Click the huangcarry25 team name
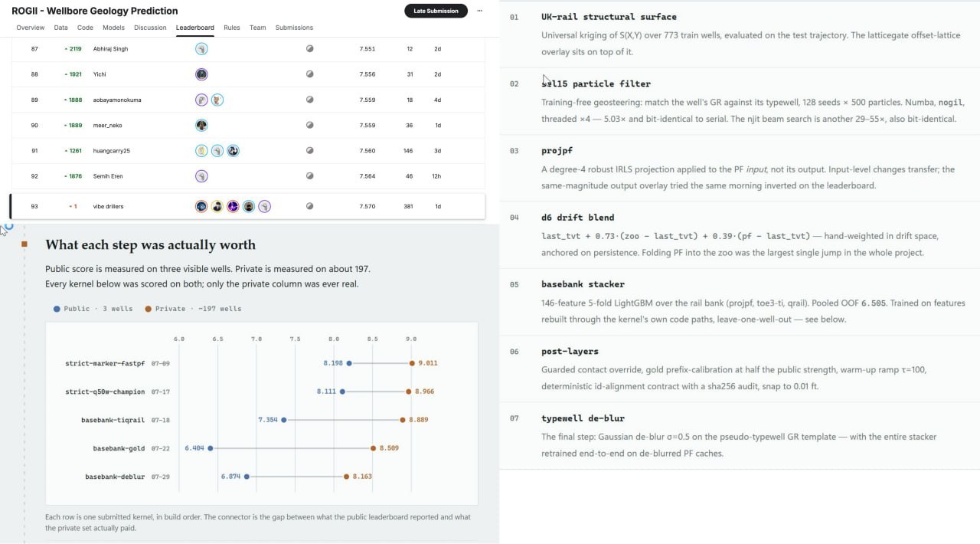The image size is (980, 544). (112, 151)
